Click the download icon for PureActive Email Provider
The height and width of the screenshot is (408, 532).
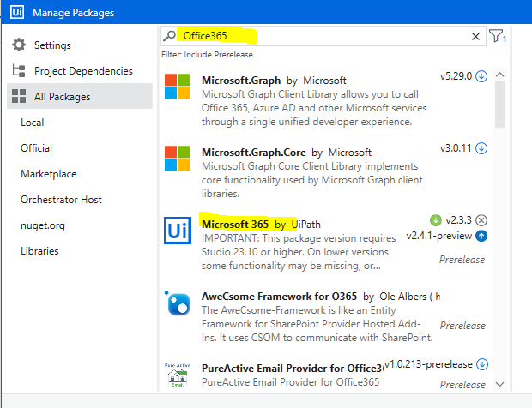[x=481, y=363]
